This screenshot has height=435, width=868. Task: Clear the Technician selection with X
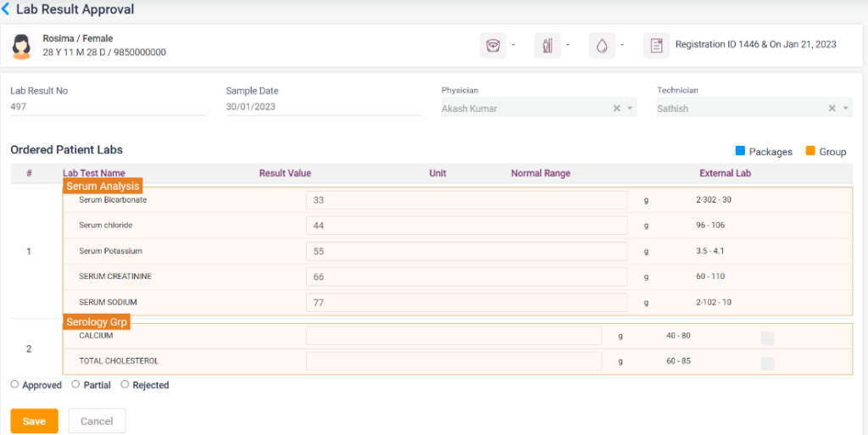tap(832, 109)
